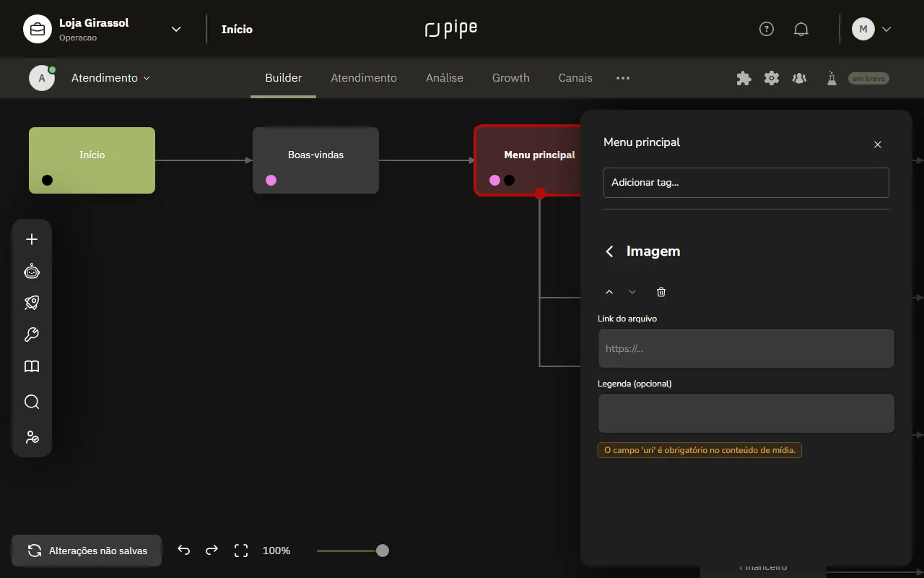Open the team members icon
Image resolution: width=924 pixels, height=578 pixels.
[799, 78]
